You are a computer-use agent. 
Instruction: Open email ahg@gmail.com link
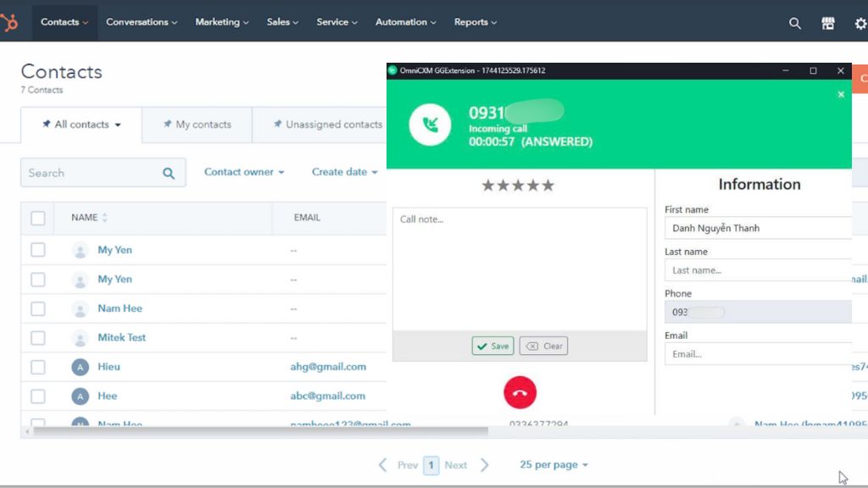328,367
